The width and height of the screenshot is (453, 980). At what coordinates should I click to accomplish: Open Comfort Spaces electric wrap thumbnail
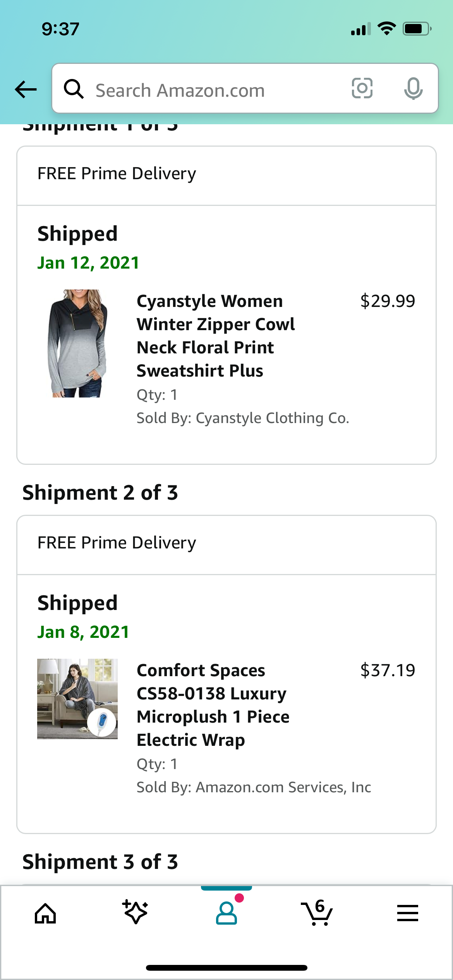tap(77, 699)
